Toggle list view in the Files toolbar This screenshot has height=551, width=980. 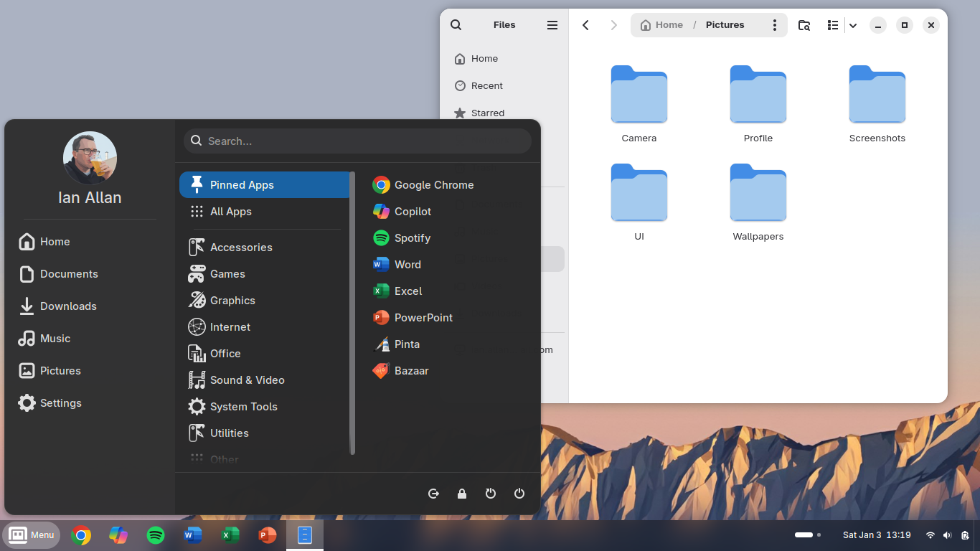pyautogui.click(x=832, y=25)
